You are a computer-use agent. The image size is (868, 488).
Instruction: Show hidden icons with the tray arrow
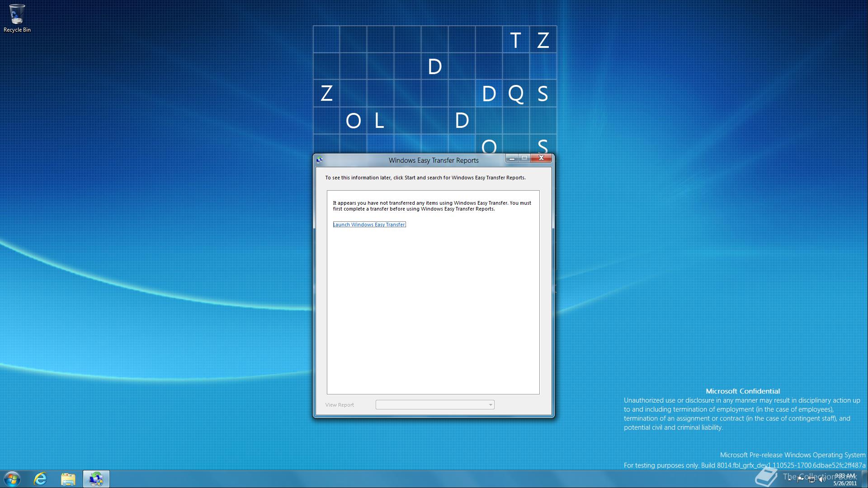pos(789,479)
